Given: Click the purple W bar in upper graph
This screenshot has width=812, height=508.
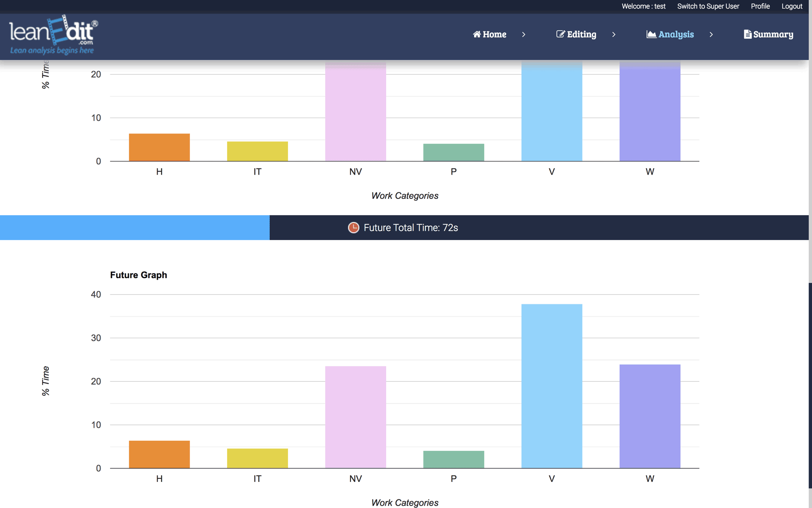Looking at the screenshot, I should click(650, 111).
